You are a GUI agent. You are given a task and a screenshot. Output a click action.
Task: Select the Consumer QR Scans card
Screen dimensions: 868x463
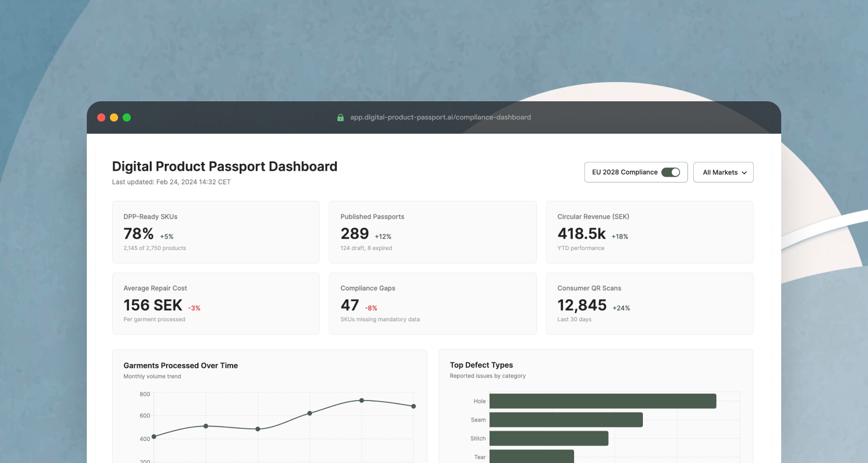[x=650, y=303]
